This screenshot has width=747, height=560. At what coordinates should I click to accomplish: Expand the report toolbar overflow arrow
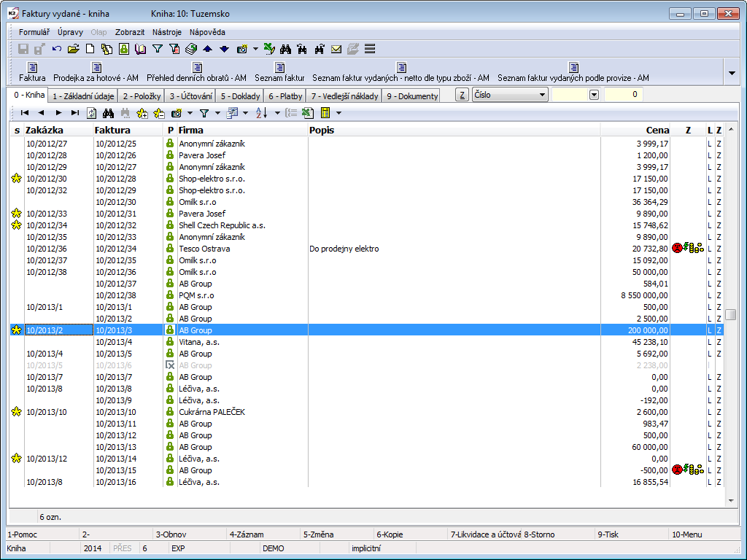click(x=732, y=72)
